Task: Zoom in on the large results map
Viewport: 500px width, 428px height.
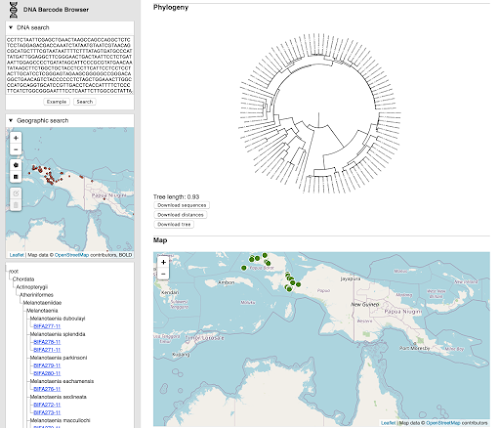Action: (163, 262)
